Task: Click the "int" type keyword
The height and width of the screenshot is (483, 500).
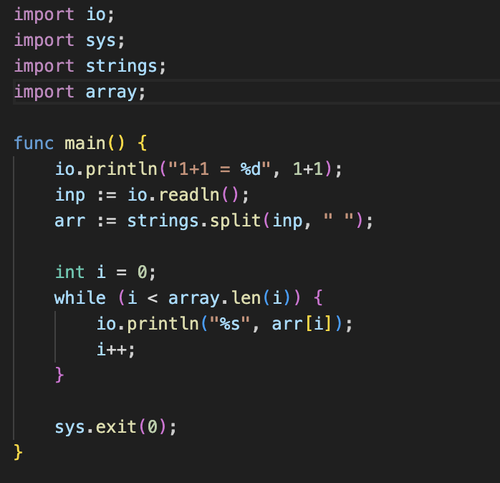Action: pos(70,272)
